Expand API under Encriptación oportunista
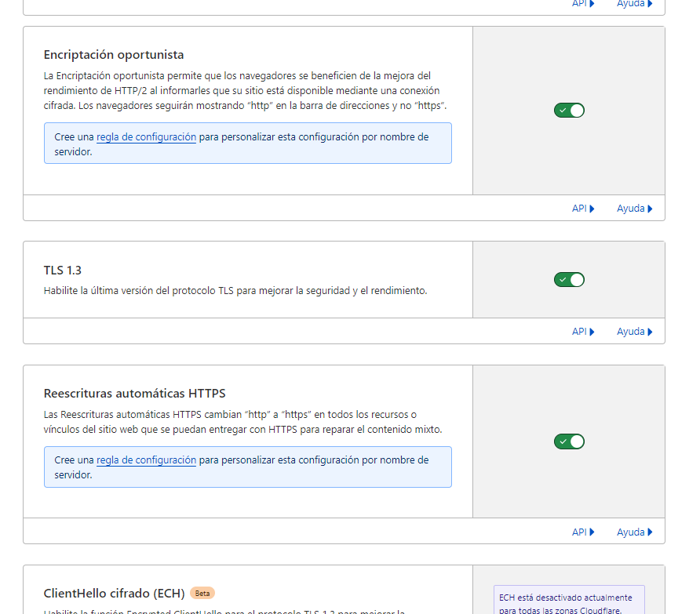This screenshot has height=614, width=700. coord(583,209)
